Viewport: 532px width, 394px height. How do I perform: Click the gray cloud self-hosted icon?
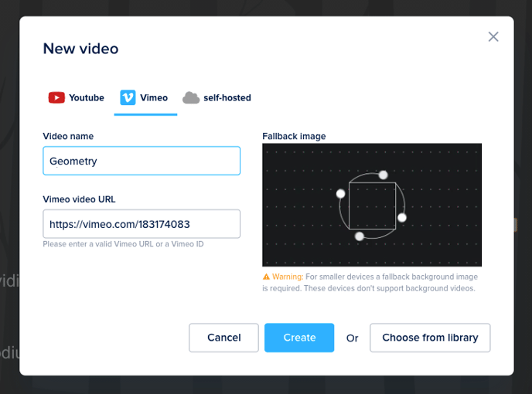(x=191, y=98)
